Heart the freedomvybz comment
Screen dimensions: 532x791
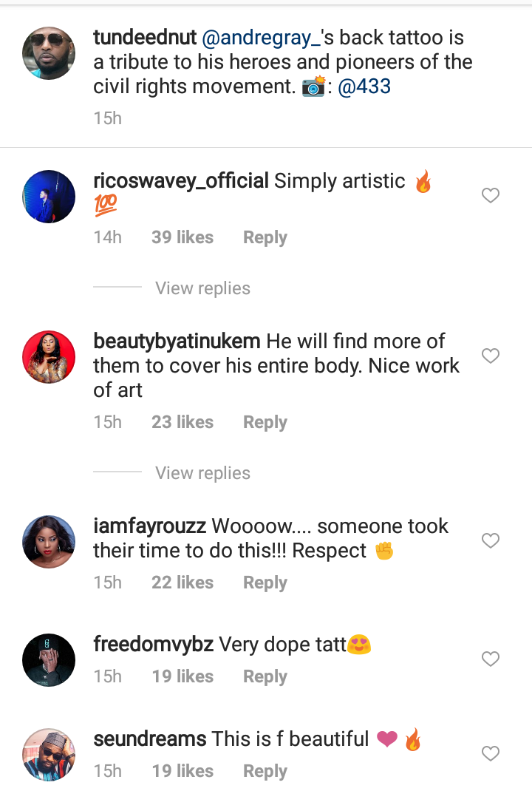coord(491,659)
